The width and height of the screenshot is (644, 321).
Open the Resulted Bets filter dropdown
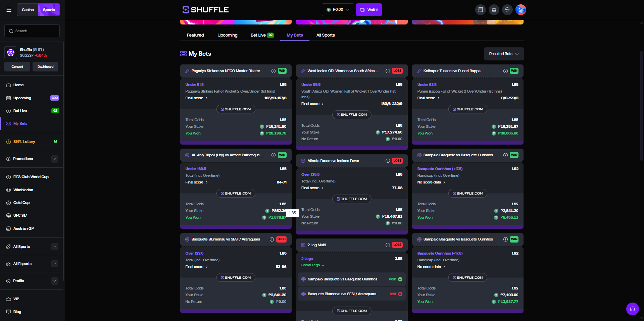click(504, 54)
